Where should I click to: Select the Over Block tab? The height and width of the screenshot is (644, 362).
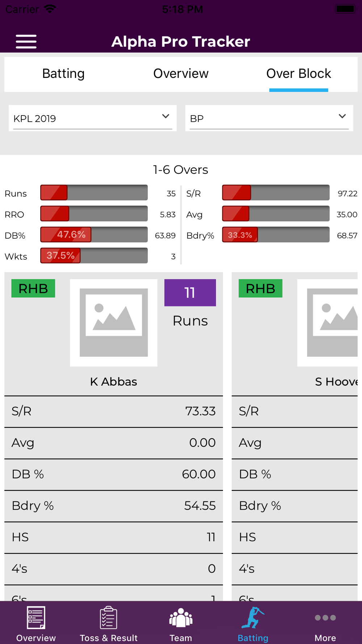(x=299, y=74)
